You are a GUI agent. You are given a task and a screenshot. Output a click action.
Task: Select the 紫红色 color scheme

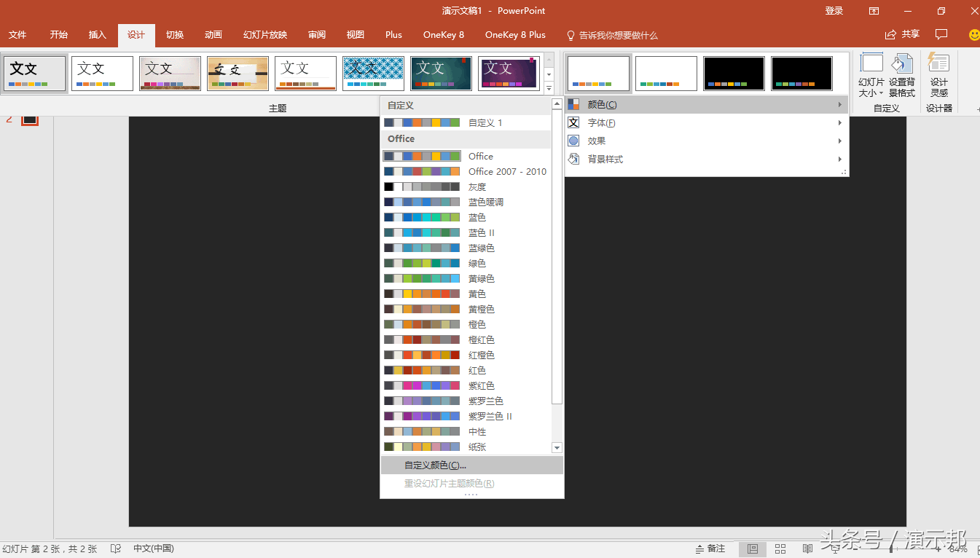point(466,386)
